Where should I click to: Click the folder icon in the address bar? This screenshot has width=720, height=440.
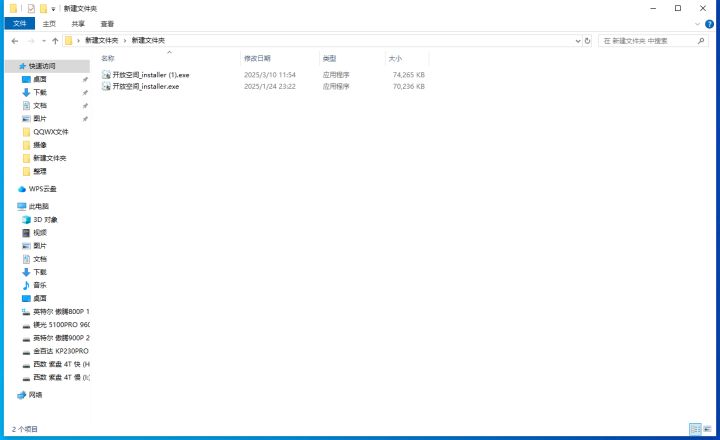68,40
